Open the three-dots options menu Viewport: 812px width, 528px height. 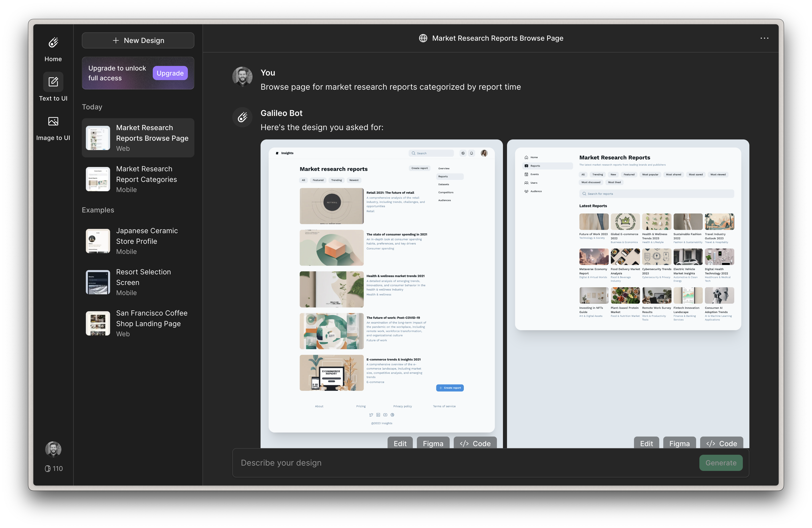click(x=764, y=38)
